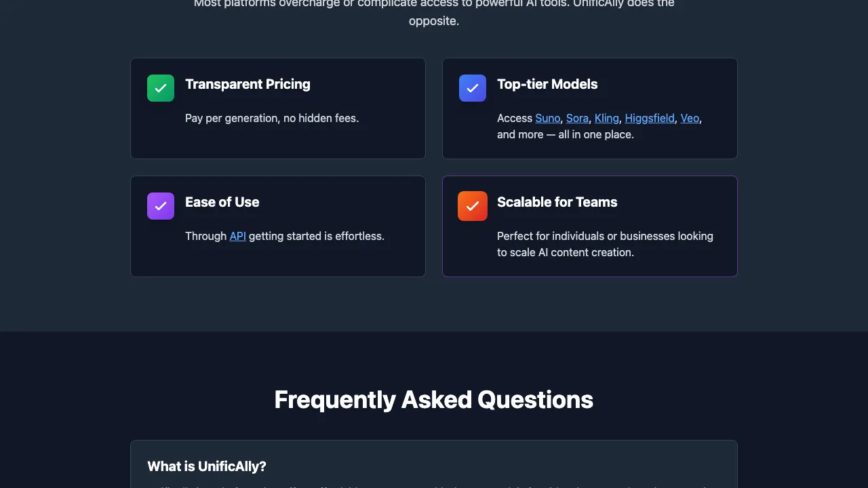Open the Veo link

689,118
